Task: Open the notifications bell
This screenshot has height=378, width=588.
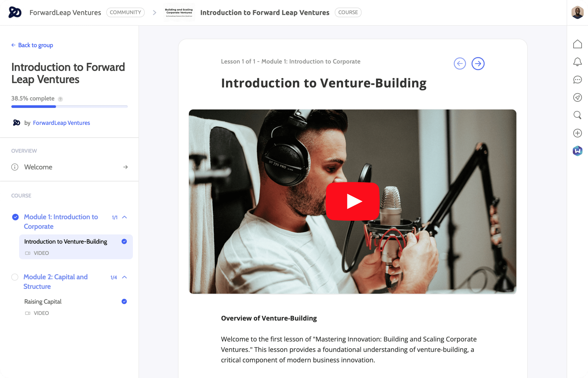Action: [577, 62]
